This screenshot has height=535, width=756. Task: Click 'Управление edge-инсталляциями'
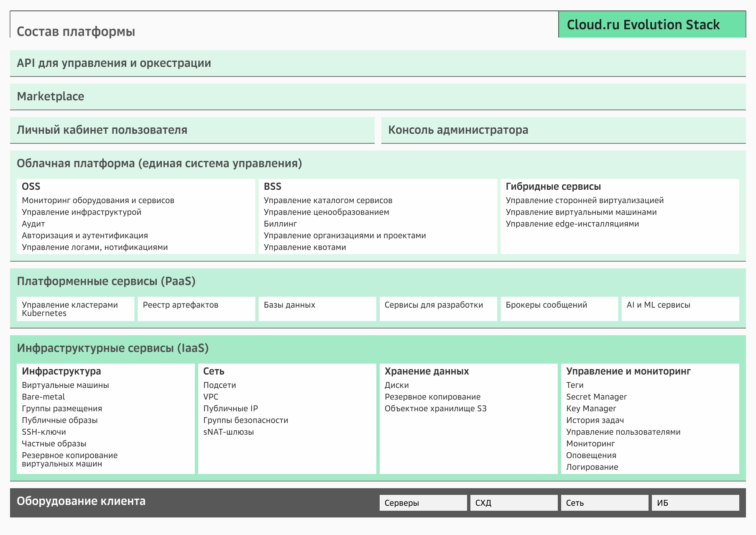click(572, 224)
